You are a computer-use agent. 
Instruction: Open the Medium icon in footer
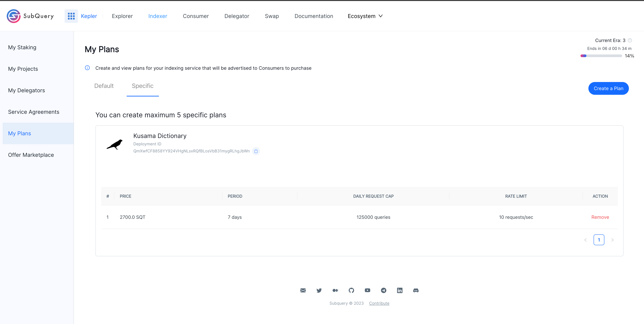(x=335, y=290)
